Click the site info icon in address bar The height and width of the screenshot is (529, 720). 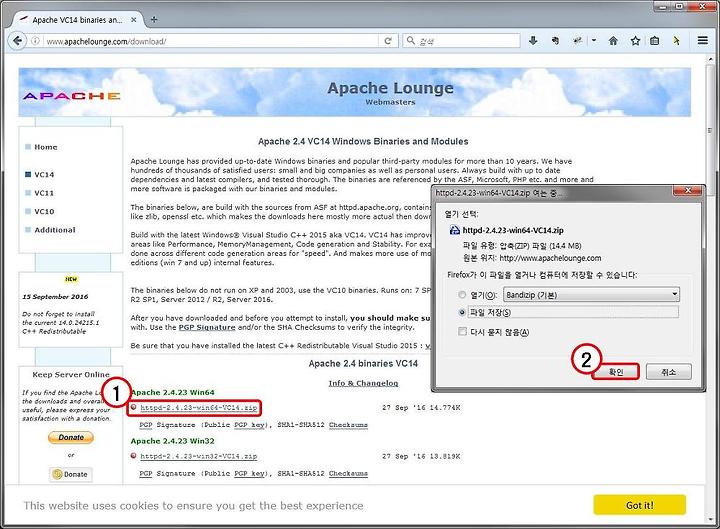[x=35, y=41]
